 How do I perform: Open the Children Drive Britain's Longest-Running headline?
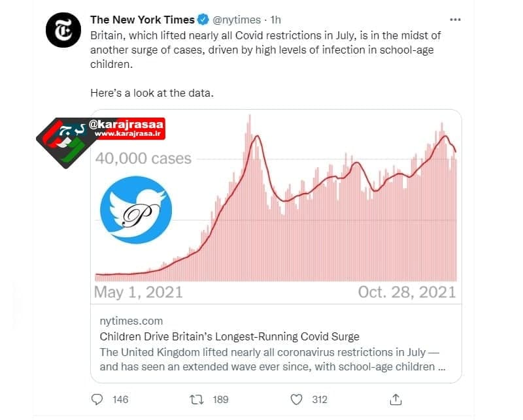229,336
